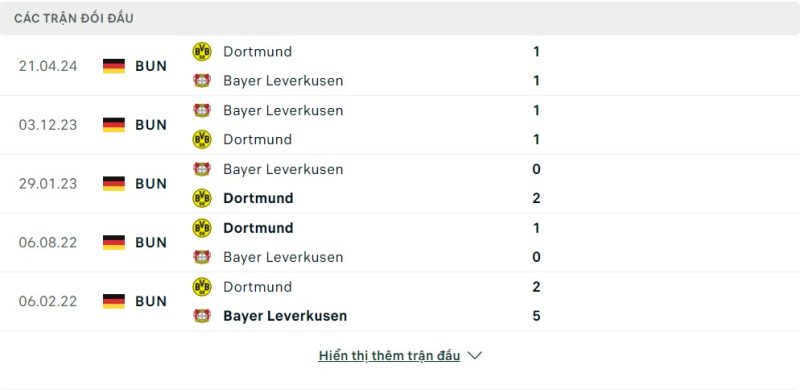800x390 pixels.
Task: Click German flag icon for 21.04.24 match
Action: [x=114, y=66]
